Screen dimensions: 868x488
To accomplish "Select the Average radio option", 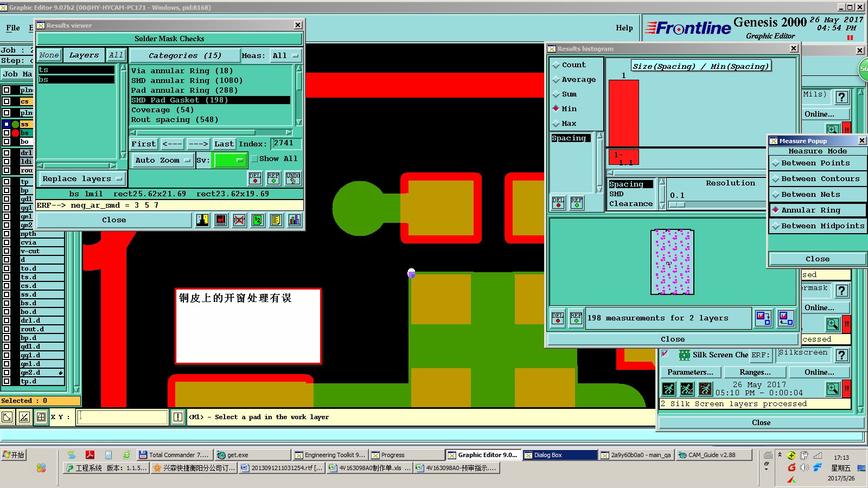I will tap(574, 79).
